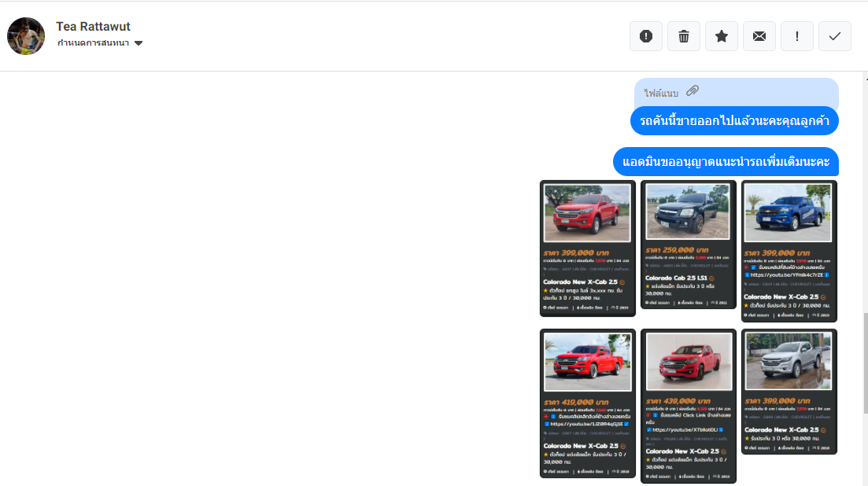The image size is (868, 486).
Task: Mark conversation as unread via envelope icon
Action: click(759, 36)
